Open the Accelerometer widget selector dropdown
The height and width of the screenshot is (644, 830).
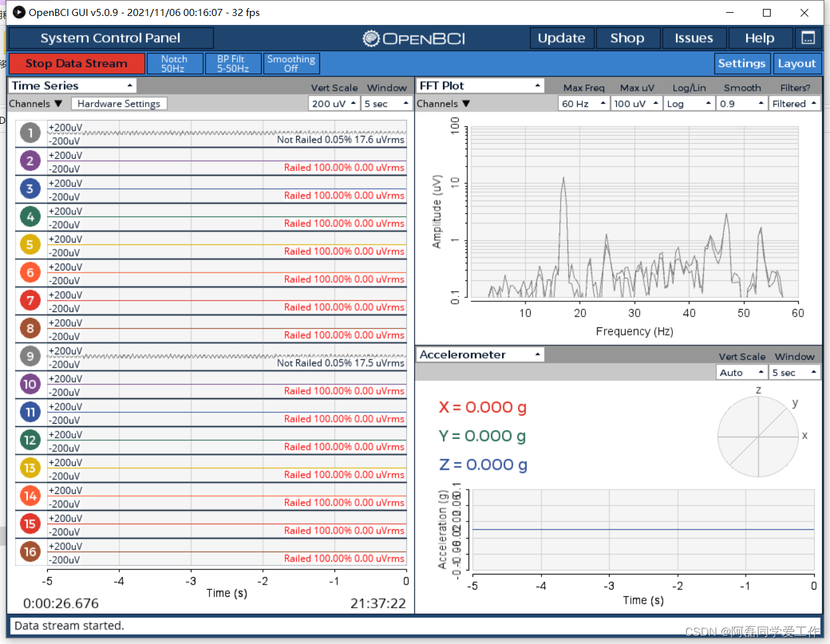click(479, 354)
